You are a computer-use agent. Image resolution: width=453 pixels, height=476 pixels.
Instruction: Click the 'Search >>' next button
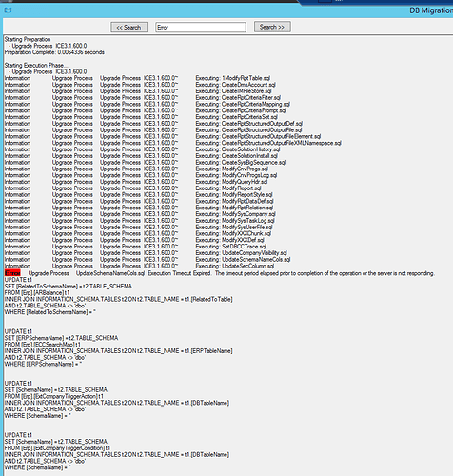point(272,27)
